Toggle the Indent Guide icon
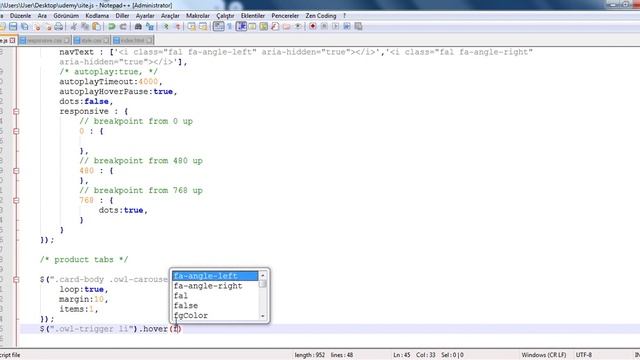This screenshot has width=640, height=360. [x=241, y=27]
